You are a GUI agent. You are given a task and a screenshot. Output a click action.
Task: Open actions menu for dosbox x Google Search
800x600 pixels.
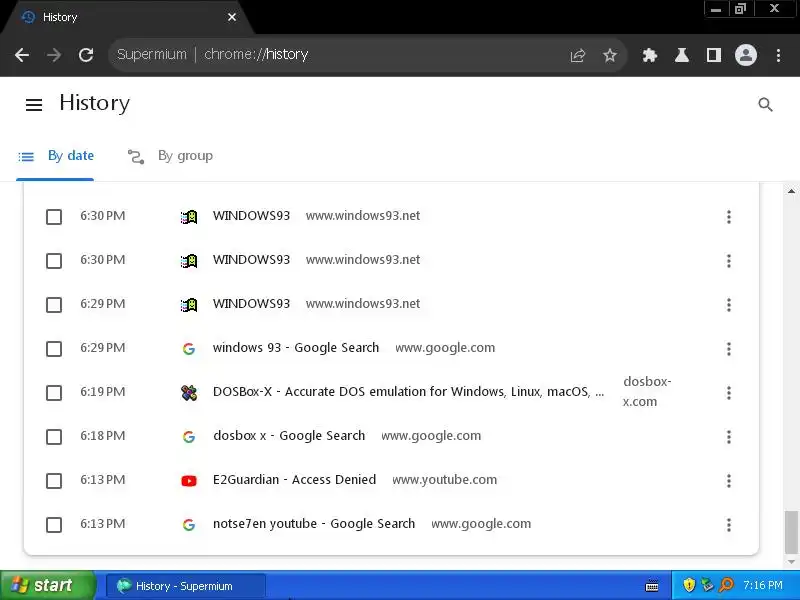tap(729, 437)
